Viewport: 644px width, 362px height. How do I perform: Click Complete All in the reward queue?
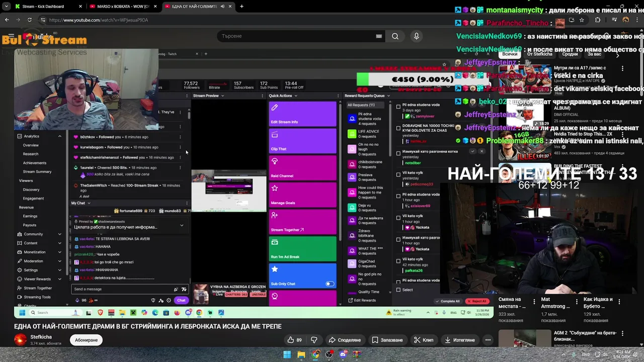[448, 301]
